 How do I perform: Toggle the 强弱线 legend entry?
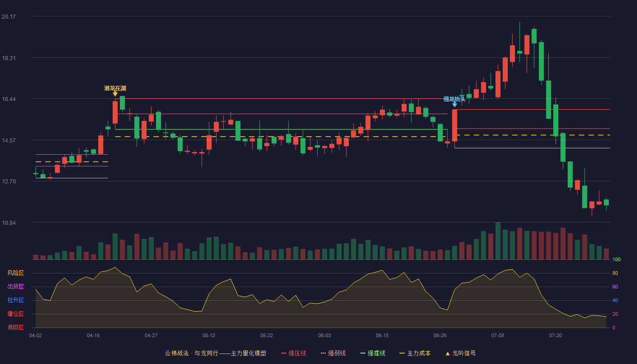click(333, 353)
